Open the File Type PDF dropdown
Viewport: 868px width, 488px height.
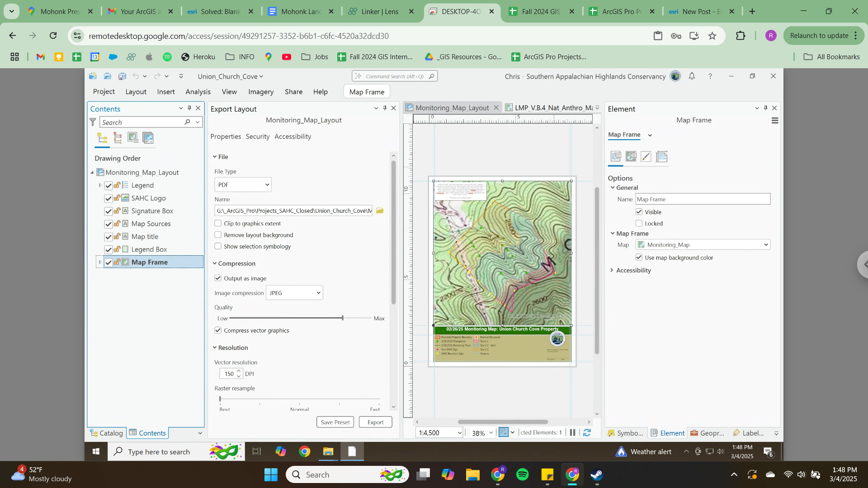tap(243, 184)
